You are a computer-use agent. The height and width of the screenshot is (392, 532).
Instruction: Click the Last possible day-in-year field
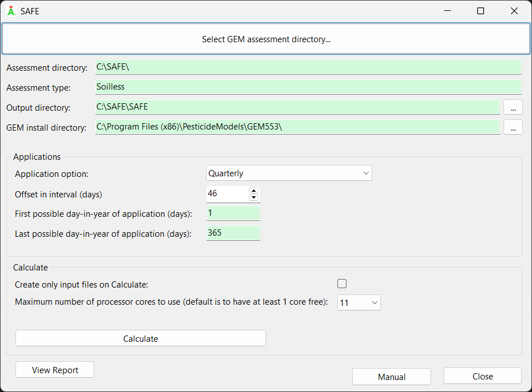pyautogui.click(x=233, y=233)
